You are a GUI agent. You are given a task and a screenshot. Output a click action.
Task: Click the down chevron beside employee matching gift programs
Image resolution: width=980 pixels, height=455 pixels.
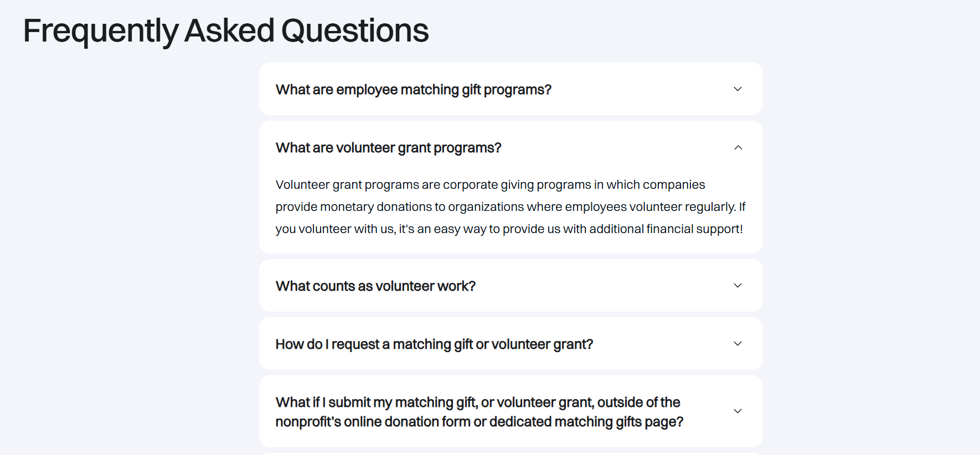pyautogui.click(x=737, y=89)
